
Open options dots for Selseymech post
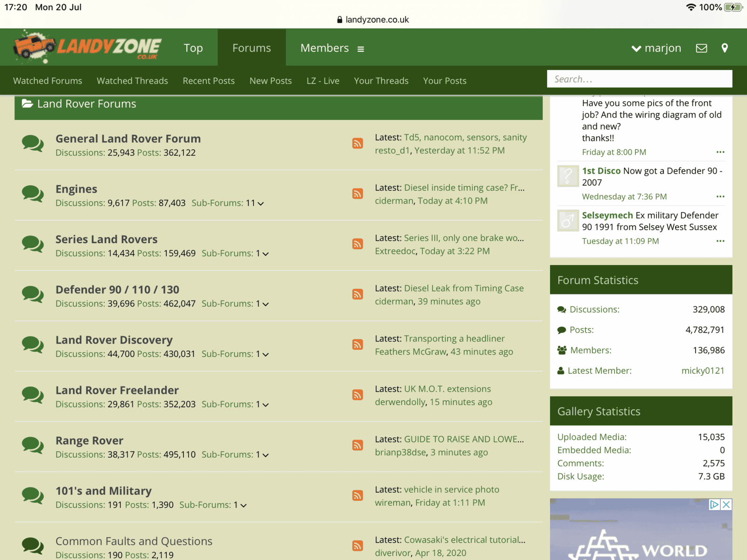coord(720,241)
